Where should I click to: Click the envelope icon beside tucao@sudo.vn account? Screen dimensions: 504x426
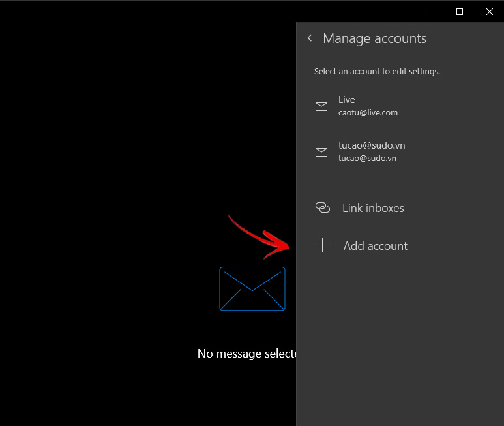[x=321, y=152]
